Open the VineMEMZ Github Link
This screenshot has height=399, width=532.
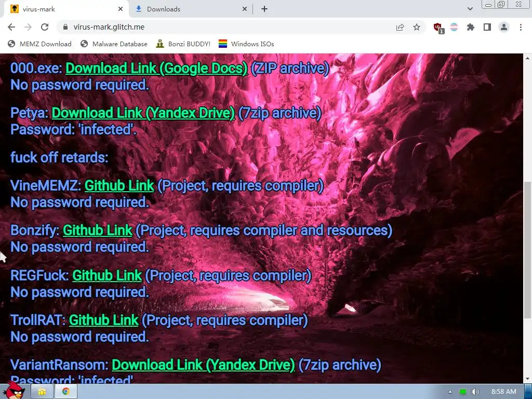[x=119, y=185]
